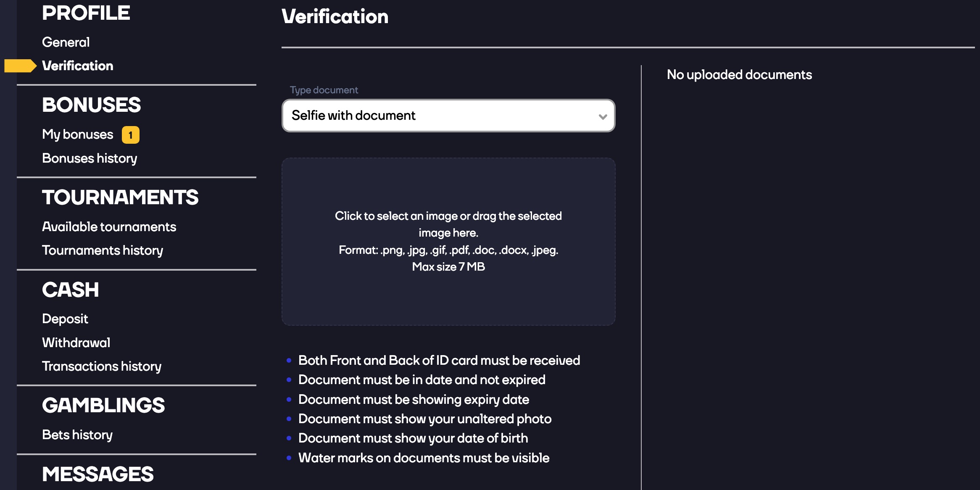View Transactions history
Image resolution: width=980 pixels, height=490 pixels.
point(102,365)
